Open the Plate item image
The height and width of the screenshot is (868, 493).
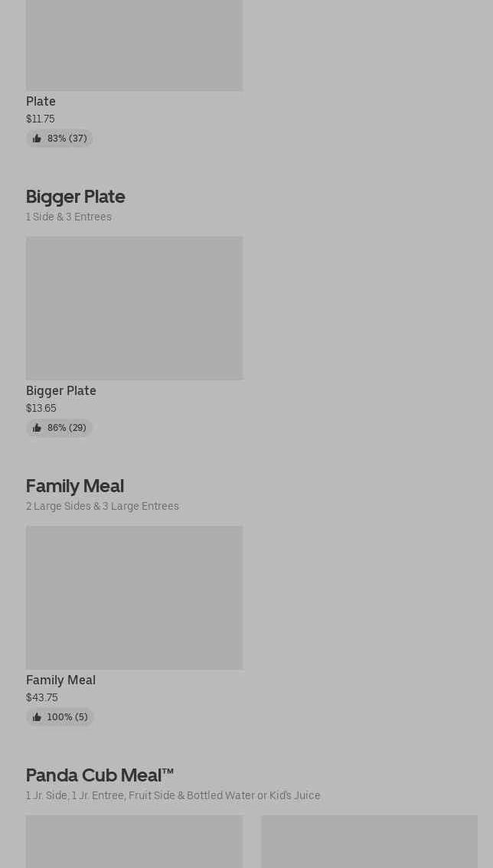(x=134, y=46)
